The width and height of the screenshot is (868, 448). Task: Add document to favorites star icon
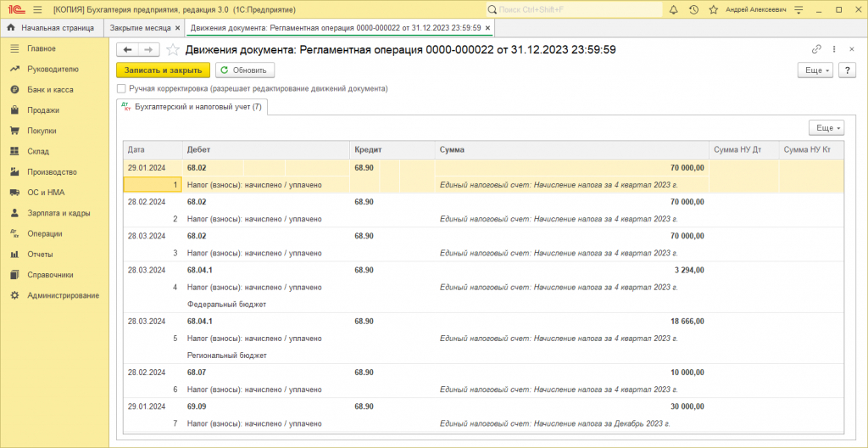(x=173, y=50)
